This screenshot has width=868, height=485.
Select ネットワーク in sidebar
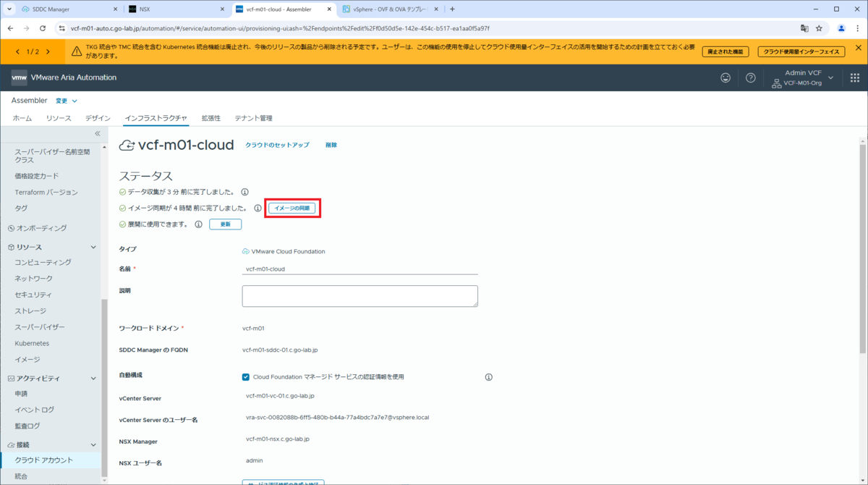[x=33, y=279]
